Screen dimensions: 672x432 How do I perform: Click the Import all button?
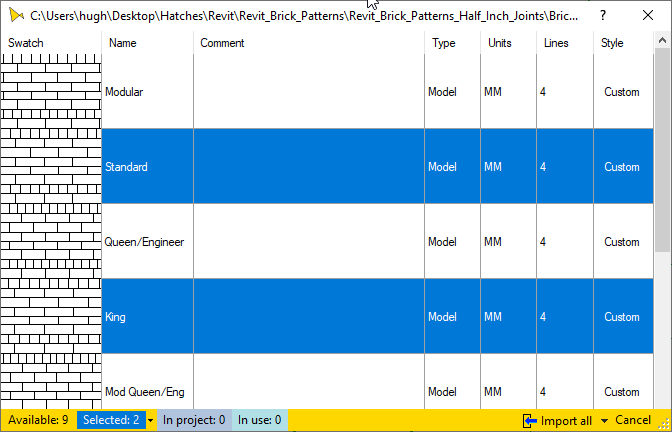pos(557,421)
